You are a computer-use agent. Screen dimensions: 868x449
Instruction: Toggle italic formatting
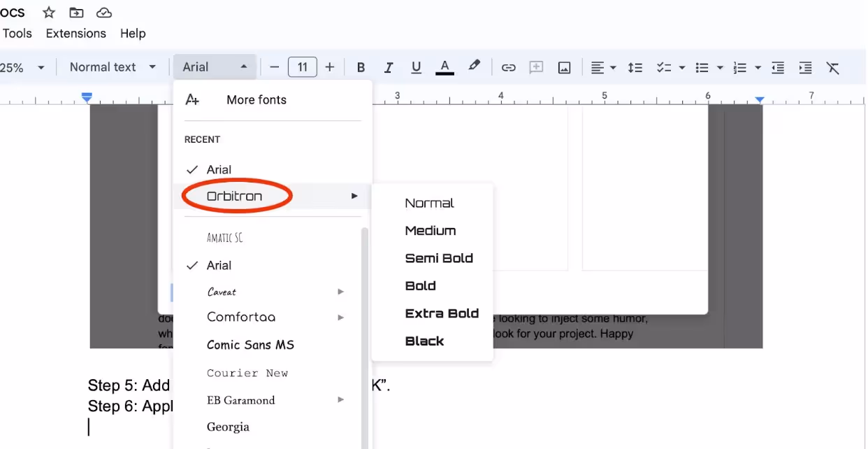[x=389, y=67]
